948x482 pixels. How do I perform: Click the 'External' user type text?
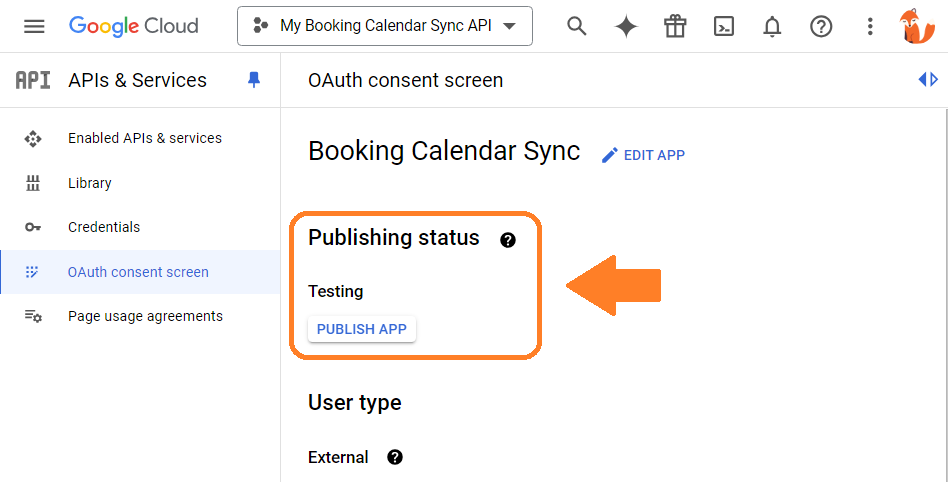[338, 457]
